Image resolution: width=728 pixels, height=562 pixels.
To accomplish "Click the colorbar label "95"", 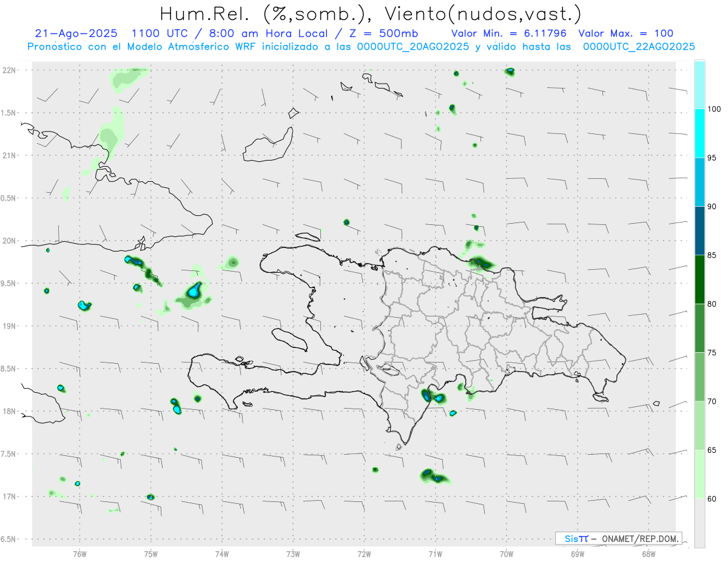I will [713, 158].
